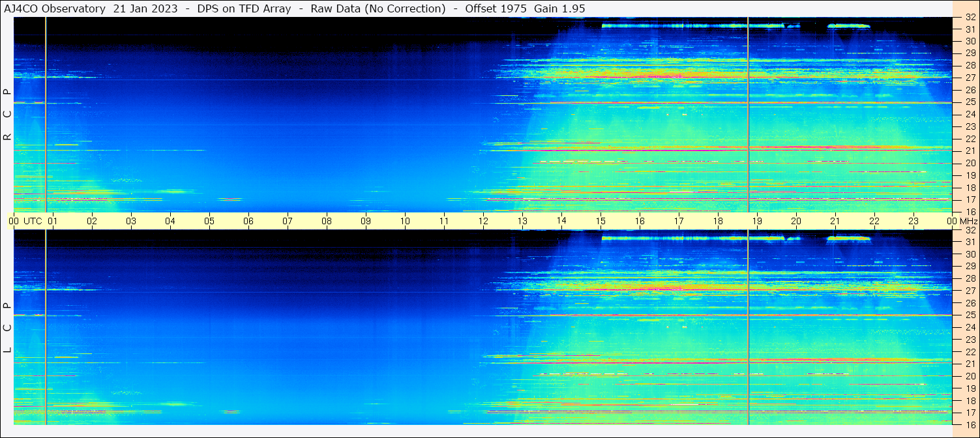Click the DPS on TFD Array label
The width and height of the screenshot is (980, 438).
pyautogui.click(x=244, y=8)
